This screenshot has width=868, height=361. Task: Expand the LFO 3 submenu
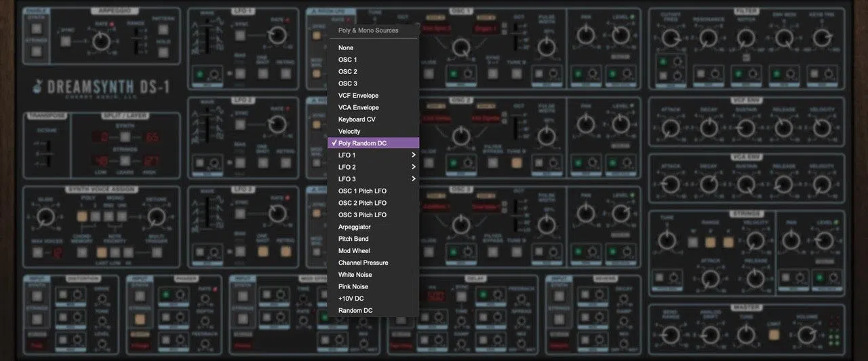[x=373, y=179]
